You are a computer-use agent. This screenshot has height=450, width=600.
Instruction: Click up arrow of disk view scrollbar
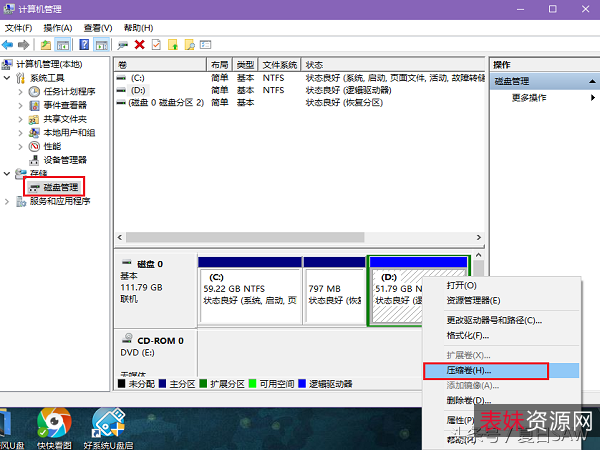pyautogui.click(x=478, y=255)
